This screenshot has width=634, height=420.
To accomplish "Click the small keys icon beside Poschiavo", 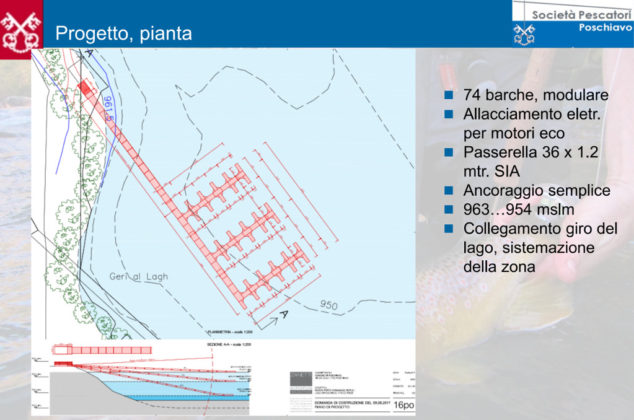I will click(525, 34).
